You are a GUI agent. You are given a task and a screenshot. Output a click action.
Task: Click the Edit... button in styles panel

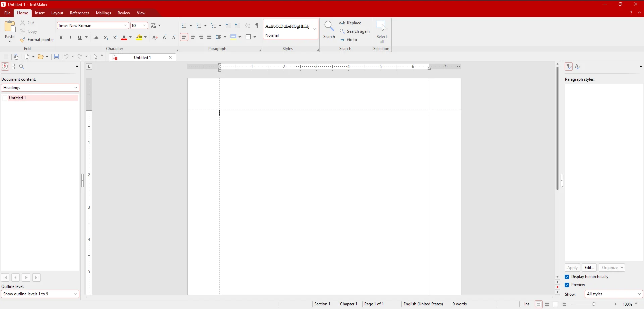tap(589, 268)
